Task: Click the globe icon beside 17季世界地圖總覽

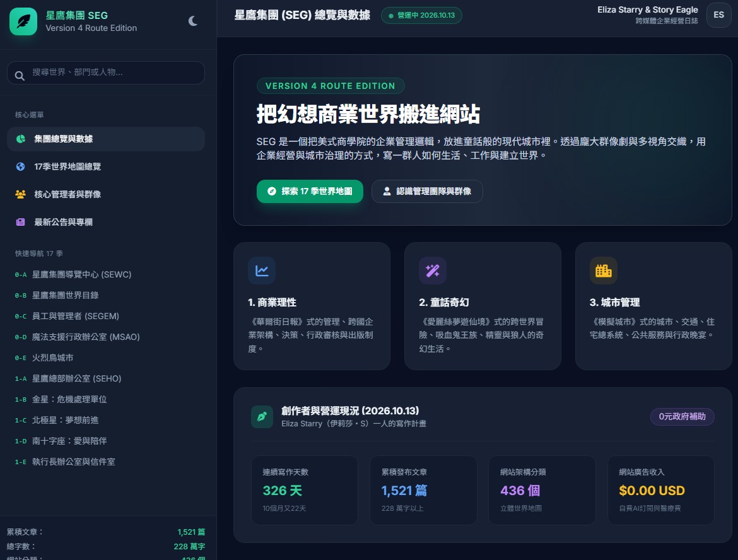Action: click(x=20, y=166)
